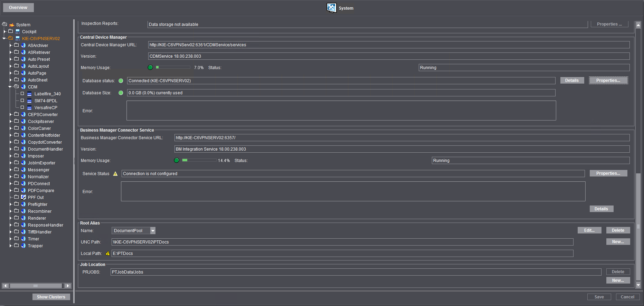The image size is (644, 306).
Task: Open Business Manager Connector Service Properties
Action: [608, 173]
